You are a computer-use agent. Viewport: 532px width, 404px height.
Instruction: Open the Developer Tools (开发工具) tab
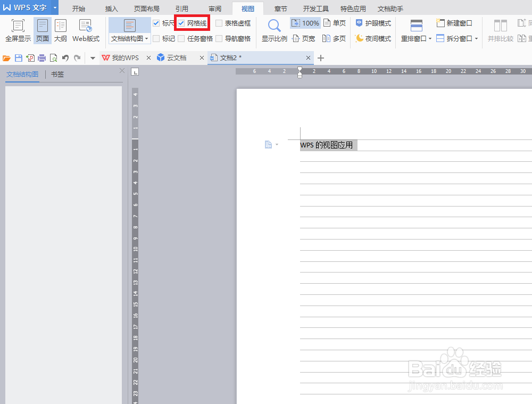point(315,9)
